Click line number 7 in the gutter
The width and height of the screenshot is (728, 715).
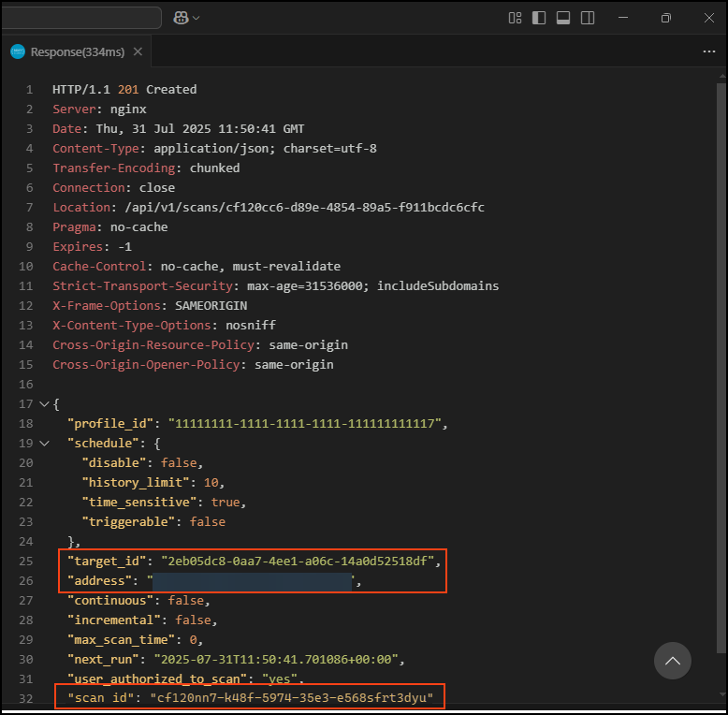(x=29, y=208)
